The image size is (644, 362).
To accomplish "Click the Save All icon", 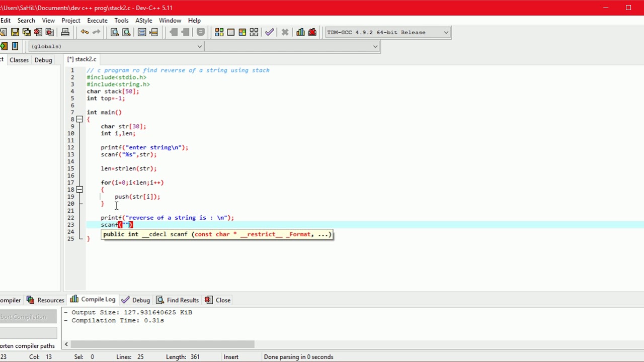I will pyautogui.click(x=27, y=32).
